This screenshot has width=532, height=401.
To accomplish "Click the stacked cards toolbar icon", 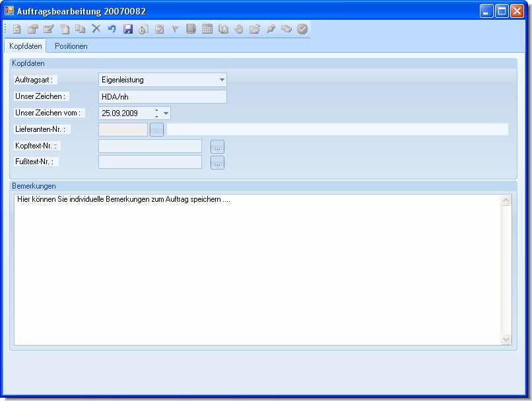I will pyautogui.click(x=286, y=29).
